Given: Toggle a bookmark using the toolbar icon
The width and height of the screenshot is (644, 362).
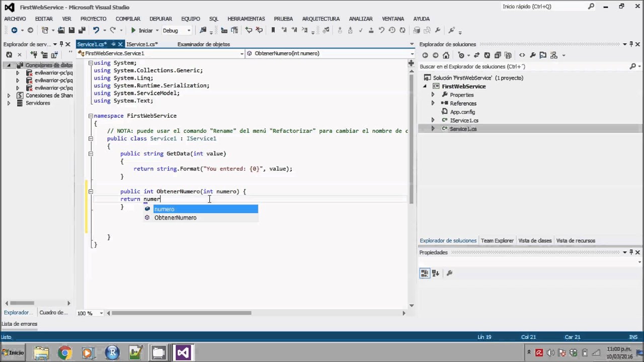Looking at the screenshot, I should tap(273, 30).
